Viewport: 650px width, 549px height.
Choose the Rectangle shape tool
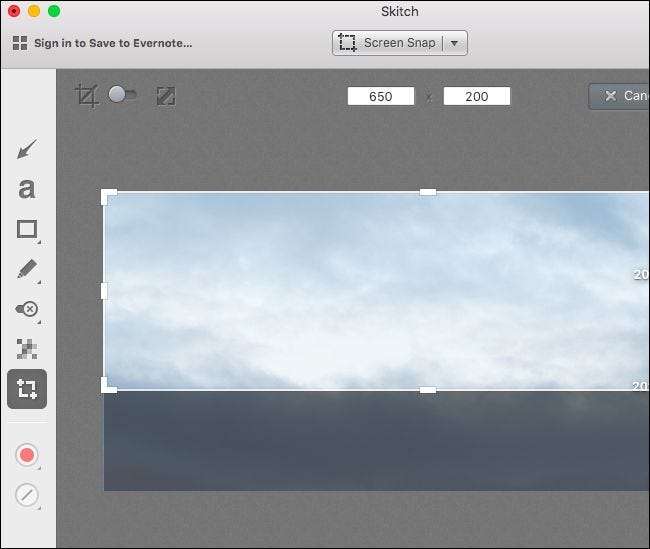(x=27, y=229)
